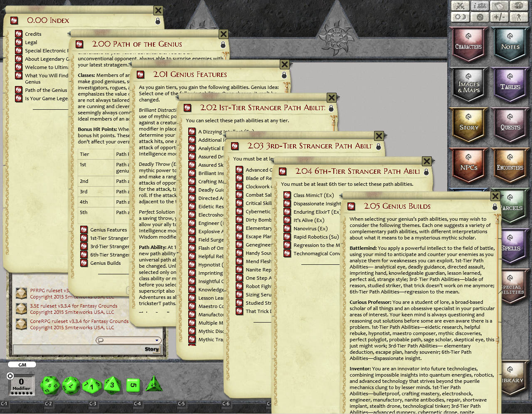The image size is (532, 414).
Task: Click the GM identity button
Action: [22, 365]
